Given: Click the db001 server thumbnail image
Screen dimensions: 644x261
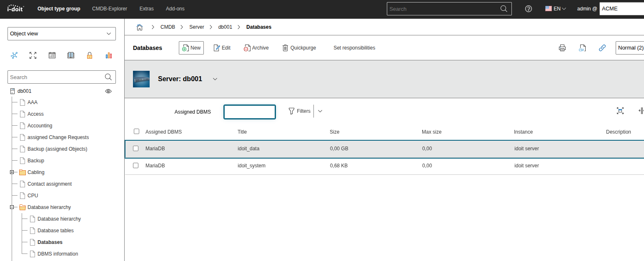Looking at the screenshot, I should click(141, 79).
